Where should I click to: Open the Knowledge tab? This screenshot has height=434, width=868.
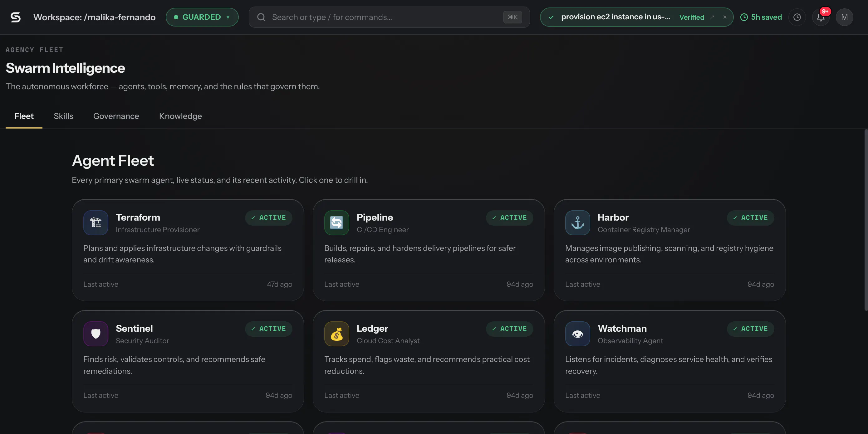click(x=181, y=116)
